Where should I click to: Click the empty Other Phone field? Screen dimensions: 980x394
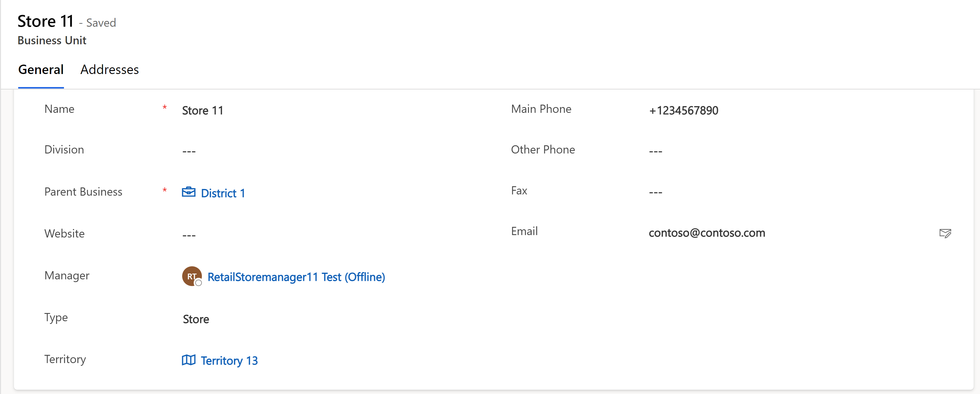coord(799,151)
